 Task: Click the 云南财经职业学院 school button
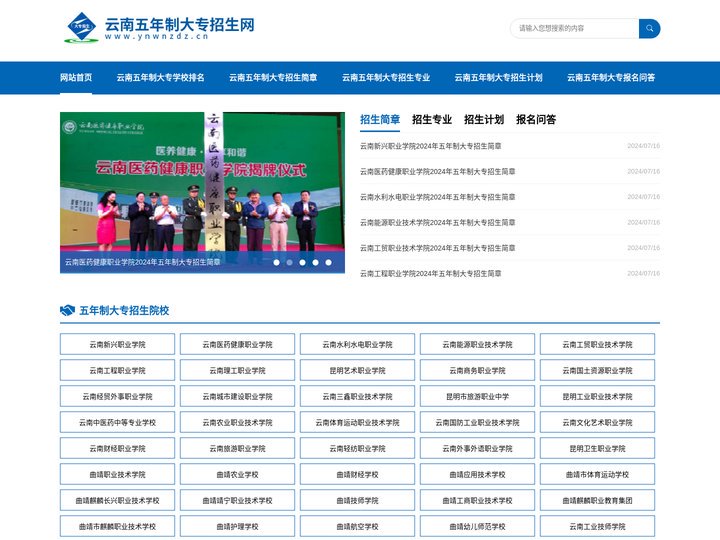click(x=118, y=448)
